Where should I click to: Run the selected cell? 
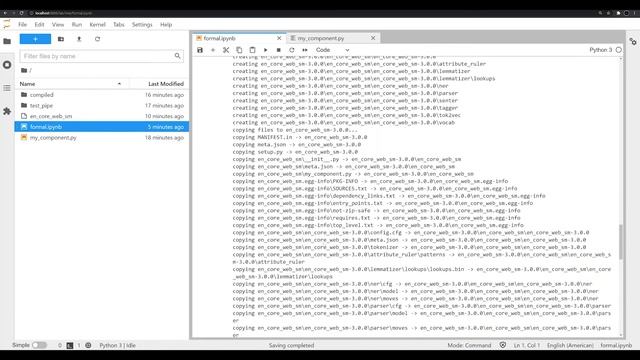[265, 50]
